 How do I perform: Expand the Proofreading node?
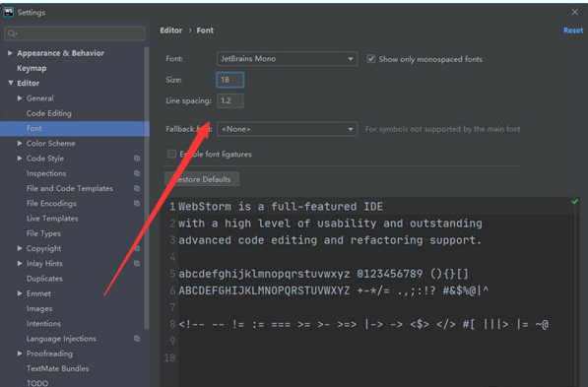click(20, 354)
